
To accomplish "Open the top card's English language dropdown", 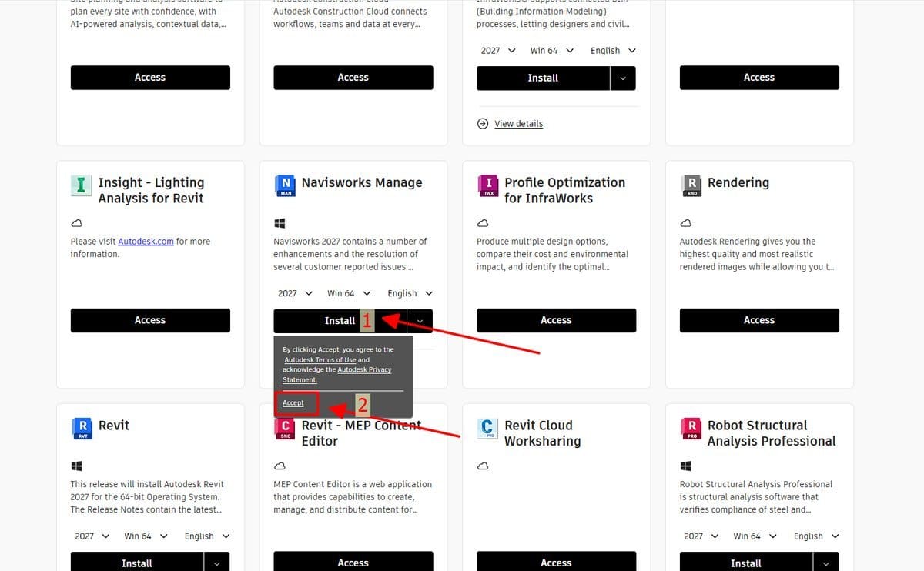I will (x=613, y=51).
